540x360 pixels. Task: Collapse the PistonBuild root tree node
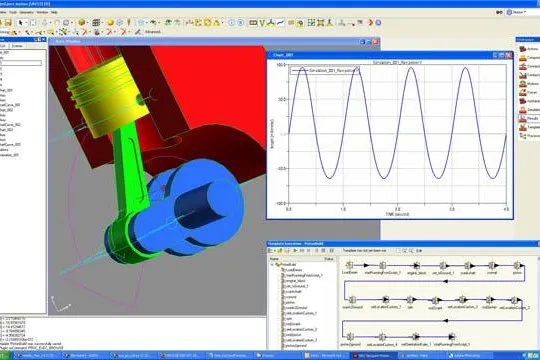tap(272, 265)
